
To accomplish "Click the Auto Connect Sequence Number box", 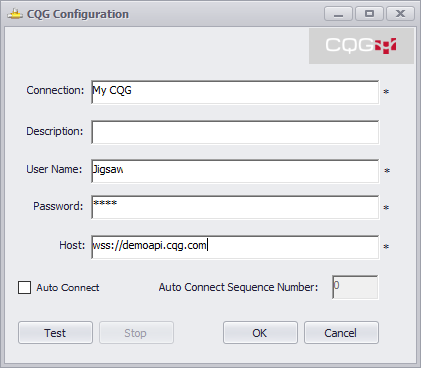I will pos(355,287).
